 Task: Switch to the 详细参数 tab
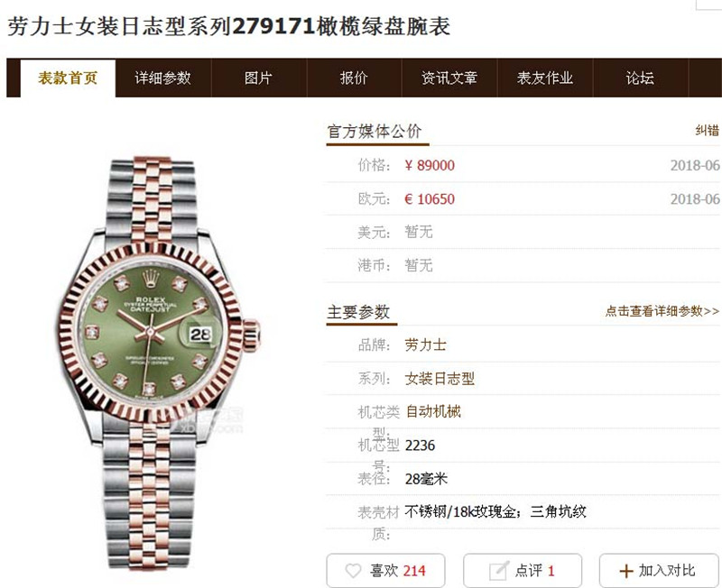[x=163, y=78]
